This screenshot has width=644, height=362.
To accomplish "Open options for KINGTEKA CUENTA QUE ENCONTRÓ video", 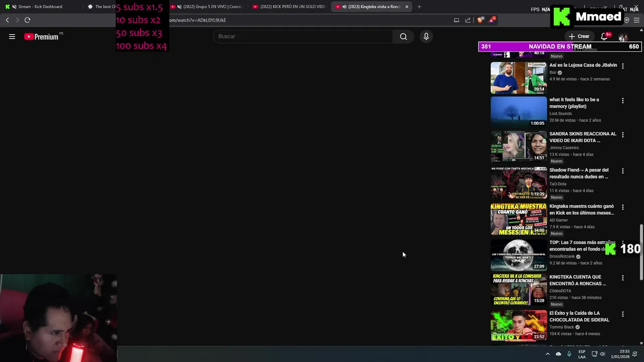I will point(623,278).
